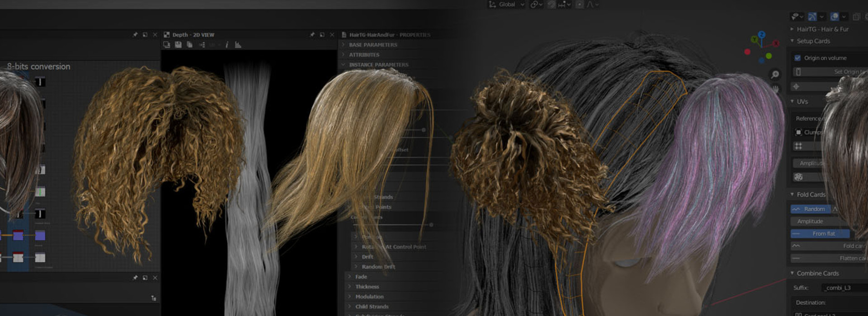The image size is (868, 316).
Task: Click the info icon in 2D View toolbar
Action: [x=226, y=45]
